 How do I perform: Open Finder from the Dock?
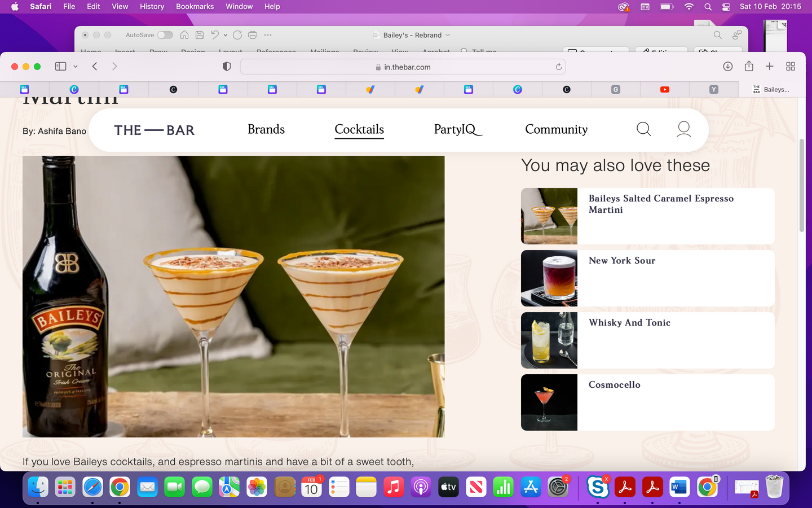click(x=38, y=487)
